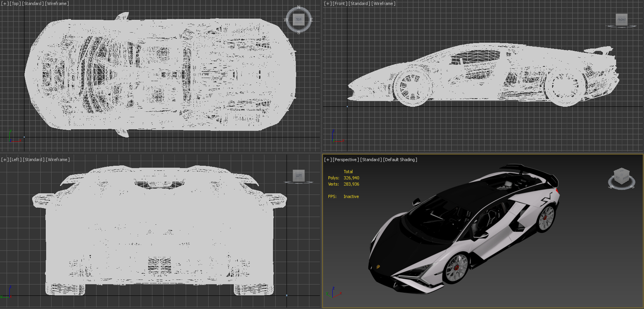Open [Standard] menu in Top viewport

[x=33, y=3]
